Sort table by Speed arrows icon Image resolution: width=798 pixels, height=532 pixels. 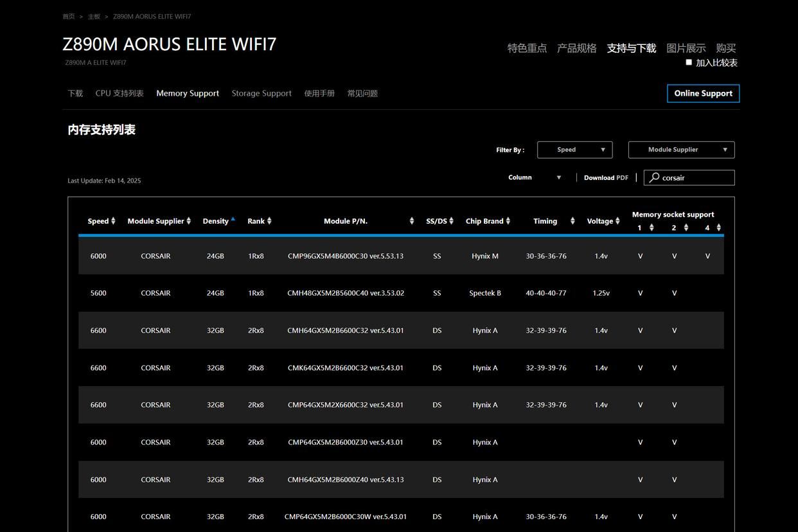(x=113, y=221)
